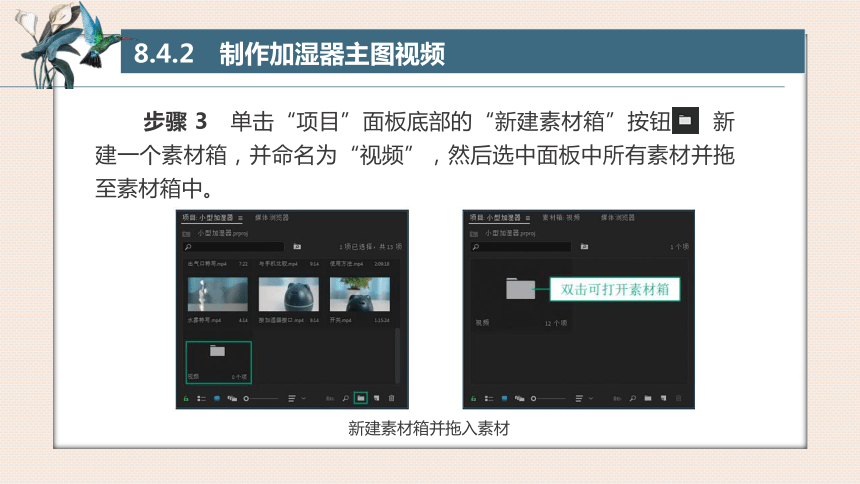Click thumbnail zoom slider in 素材箱 tab panel
Viewport: 860px width, 484px height.
coord(548,398)
